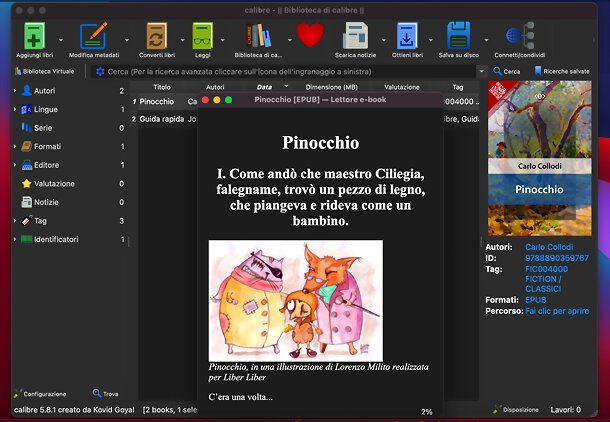Sort by Data column header
The image size is (610, 422).
268,87
